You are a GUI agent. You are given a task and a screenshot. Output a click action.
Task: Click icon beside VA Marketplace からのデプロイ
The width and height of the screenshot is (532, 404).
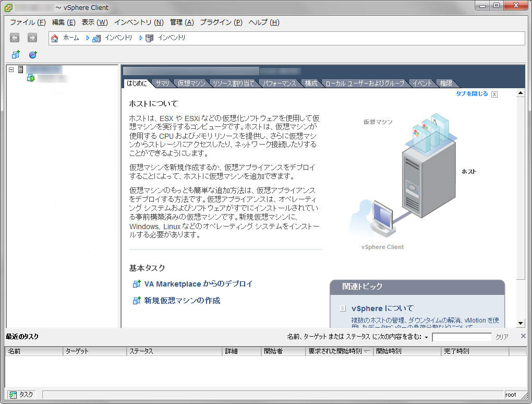tap(137, 284)
